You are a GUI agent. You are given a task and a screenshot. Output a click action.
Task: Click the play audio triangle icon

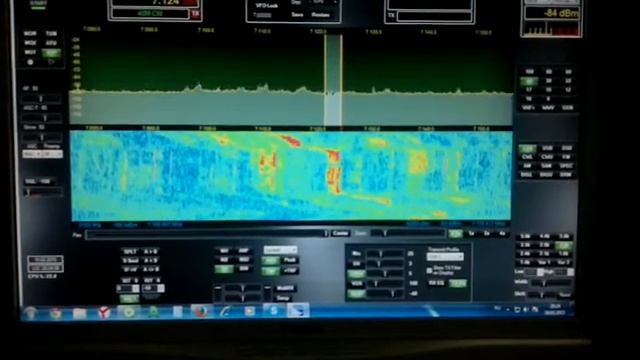coord(51,62)
